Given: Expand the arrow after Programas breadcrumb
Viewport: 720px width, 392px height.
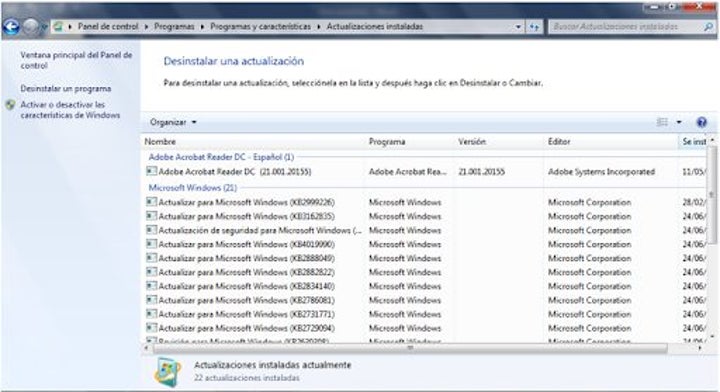Looking at the screenshot, I should coord(202,27).
